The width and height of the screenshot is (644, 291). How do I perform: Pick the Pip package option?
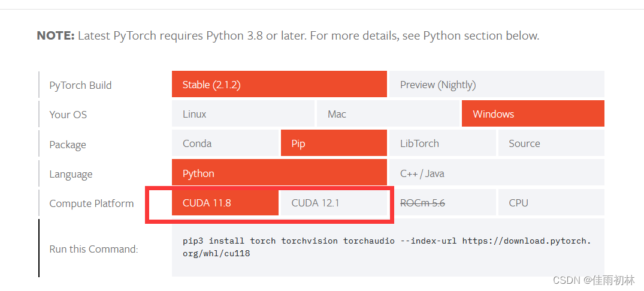pyautogui.click(x=334, y=143)
